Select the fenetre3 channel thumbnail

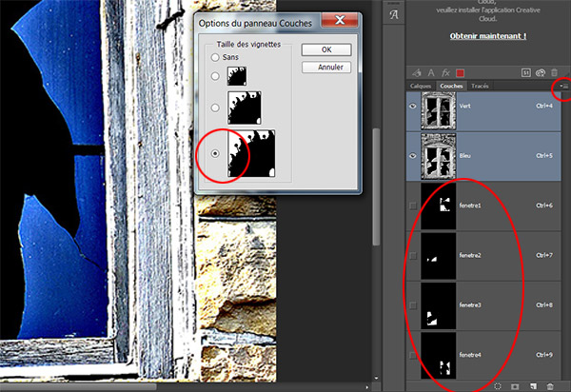coord(440,305)
